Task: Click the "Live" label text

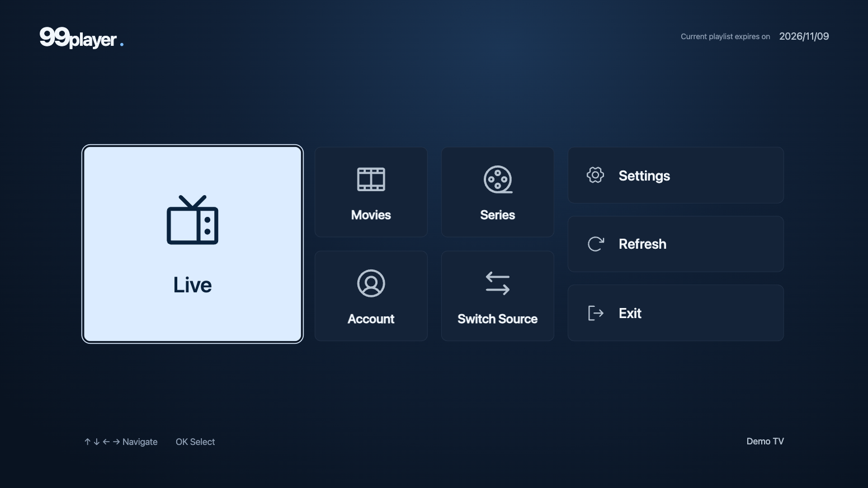Action: click(x=192, y=285)
